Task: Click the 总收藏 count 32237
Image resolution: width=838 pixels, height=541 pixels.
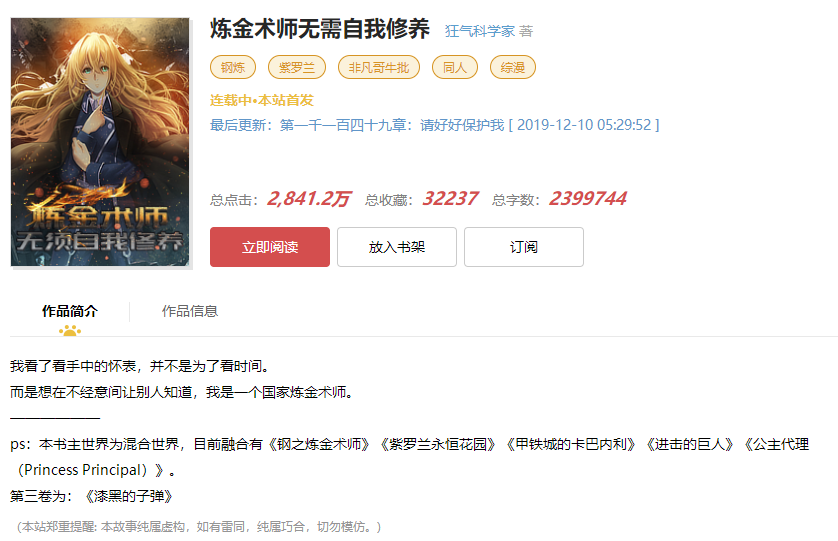Action: [x=450, y=199]
